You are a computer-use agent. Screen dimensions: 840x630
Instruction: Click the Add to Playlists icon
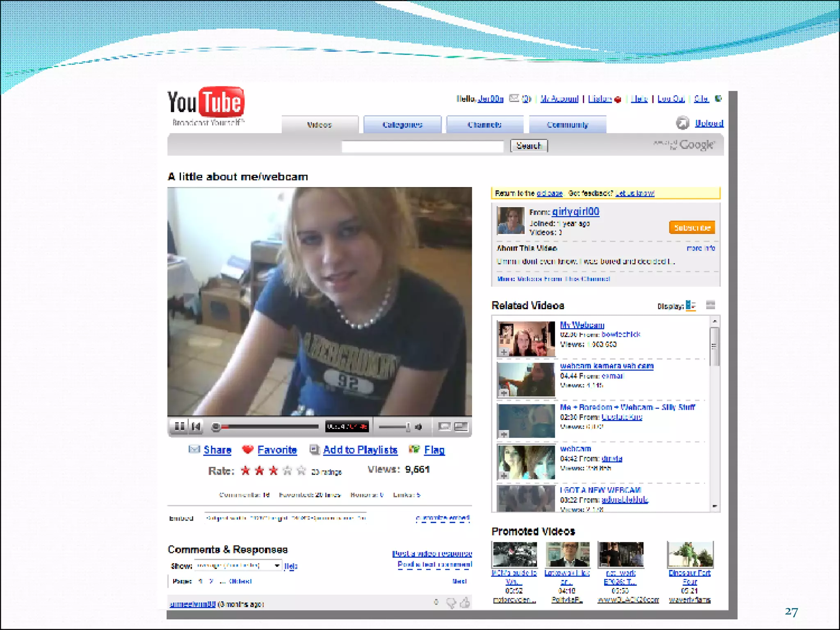coord(314,450)
